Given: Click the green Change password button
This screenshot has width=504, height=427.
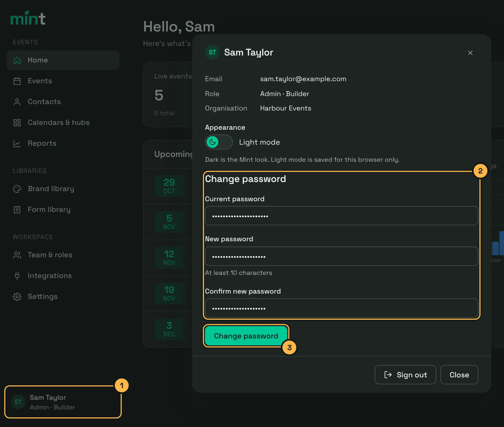Looking at the screenshot, I should tap(246, 336).
